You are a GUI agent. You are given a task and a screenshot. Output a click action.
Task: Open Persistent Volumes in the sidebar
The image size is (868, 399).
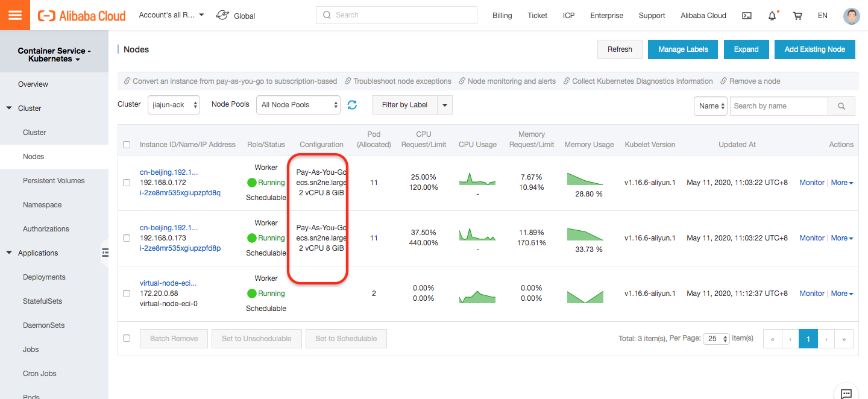[54, 181]
